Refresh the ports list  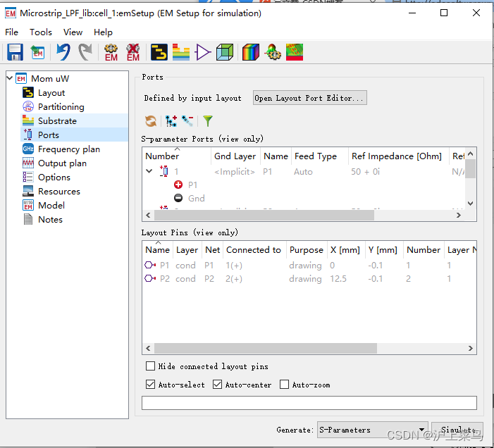151,121
